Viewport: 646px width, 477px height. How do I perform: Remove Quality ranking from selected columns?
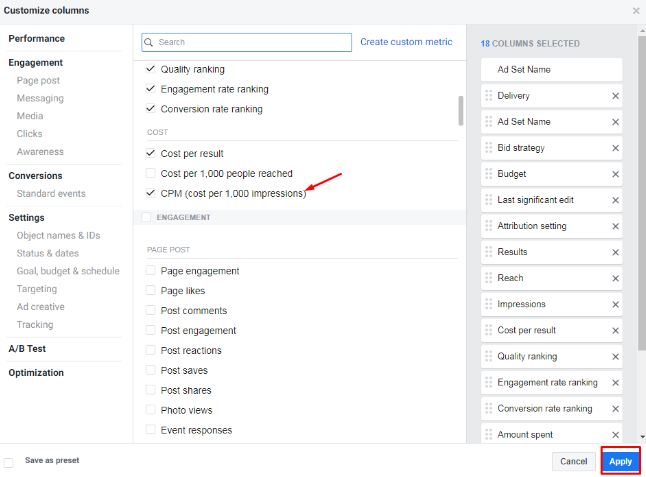(x=615, y=356)
